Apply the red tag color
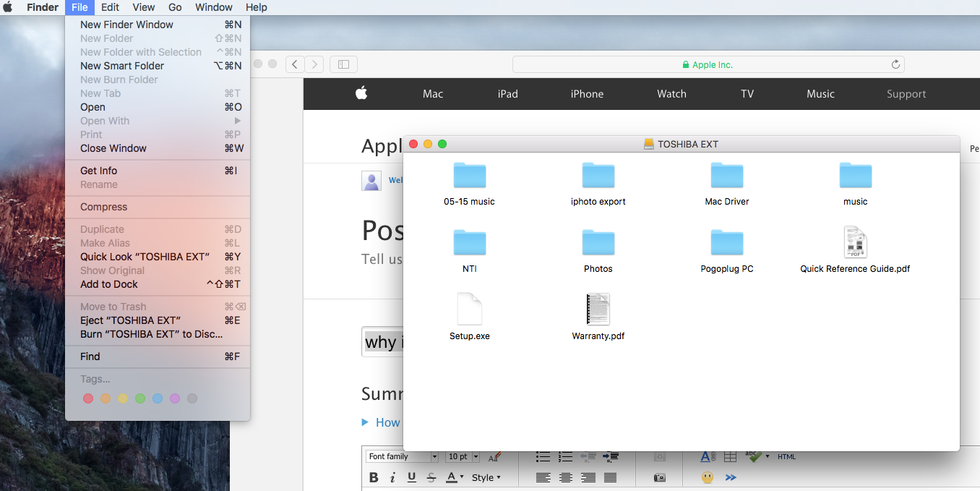This screenshot has width=980, height=491. tap(88, 398)
